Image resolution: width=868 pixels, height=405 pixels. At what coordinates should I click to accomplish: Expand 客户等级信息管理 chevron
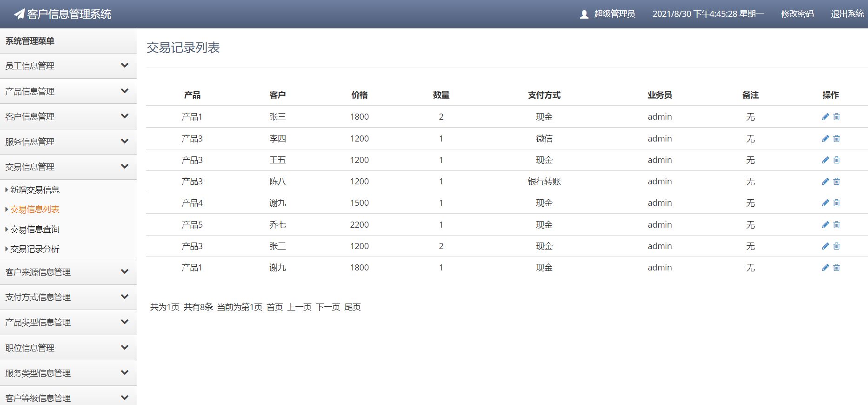click(x=125, y=398)
